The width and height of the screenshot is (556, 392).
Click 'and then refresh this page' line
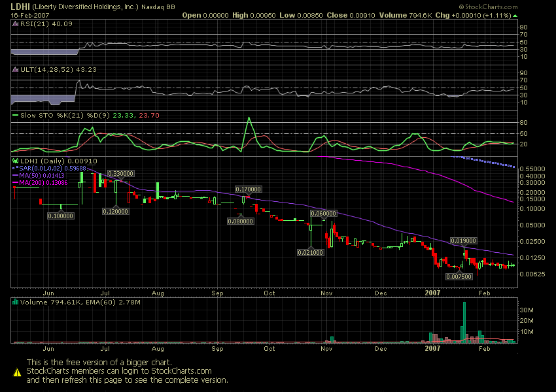[128, 380]
